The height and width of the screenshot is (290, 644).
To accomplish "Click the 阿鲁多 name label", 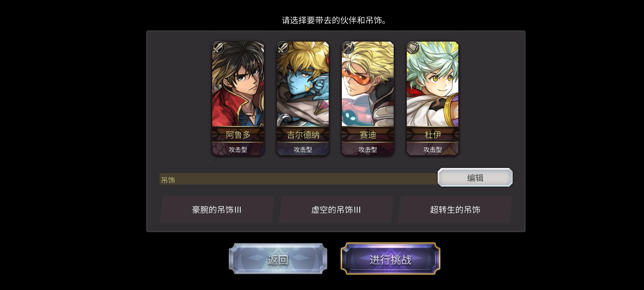I will point(238,135).
